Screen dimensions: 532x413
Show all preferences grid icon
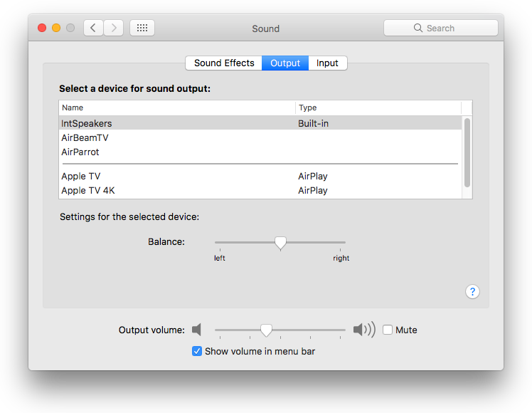pyautogui.click(x=142, y=28)
